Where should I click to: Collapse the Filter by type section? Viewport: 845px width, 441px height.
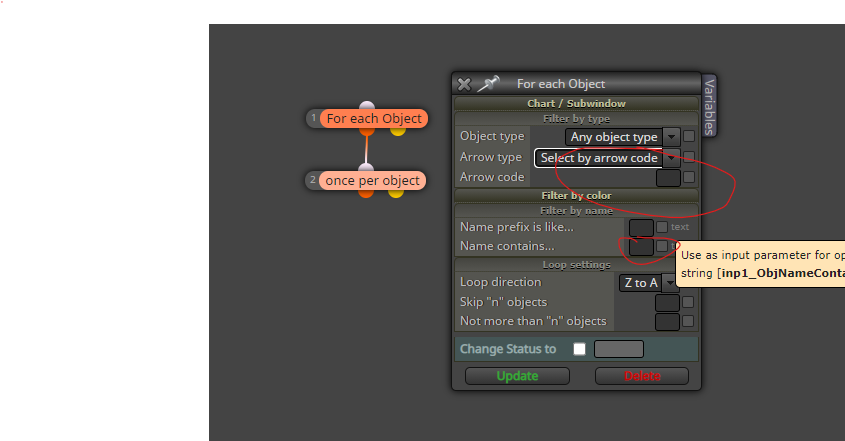[576, 119]
